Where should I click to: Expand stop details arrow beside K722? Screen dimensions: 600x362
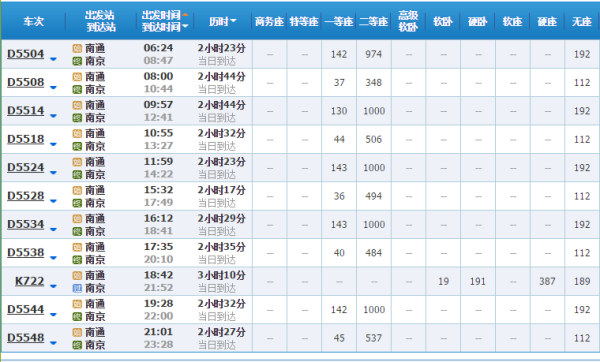tap(53, 286)
